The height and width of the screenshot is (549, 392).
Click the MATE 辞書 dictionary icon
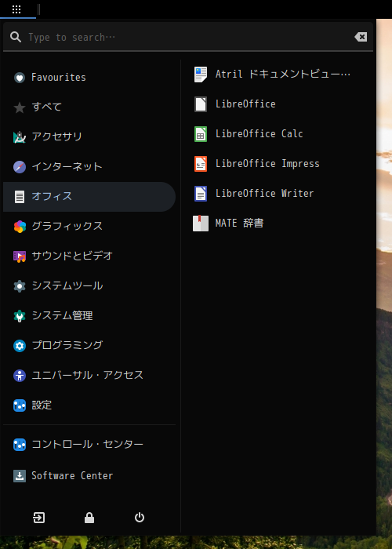coord(201,224)
